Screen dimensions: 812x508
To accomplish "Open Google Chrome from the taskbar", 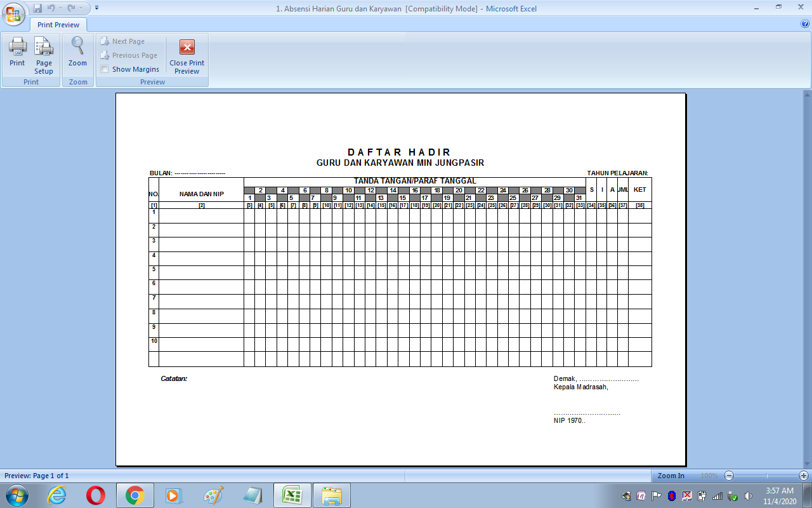I will click(134, 495).
